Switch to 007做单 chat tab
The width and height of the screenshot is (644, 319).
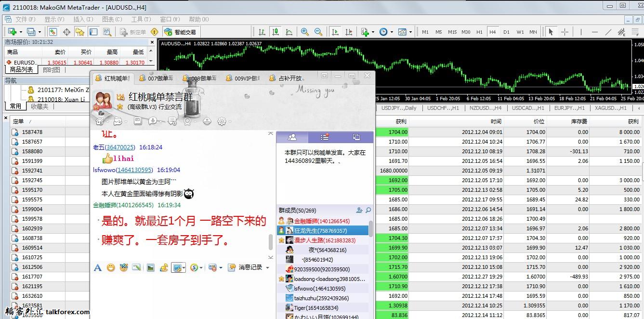coord(156,78)
